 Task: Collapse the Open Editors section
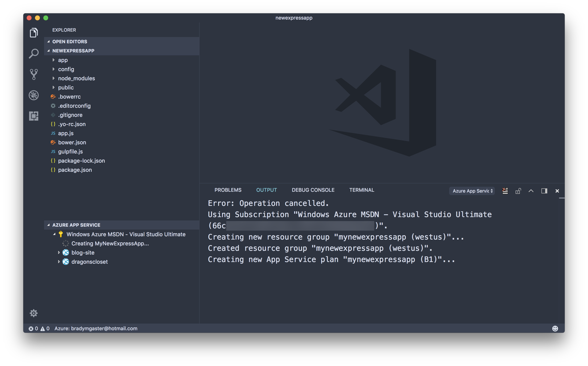[48, 42]
